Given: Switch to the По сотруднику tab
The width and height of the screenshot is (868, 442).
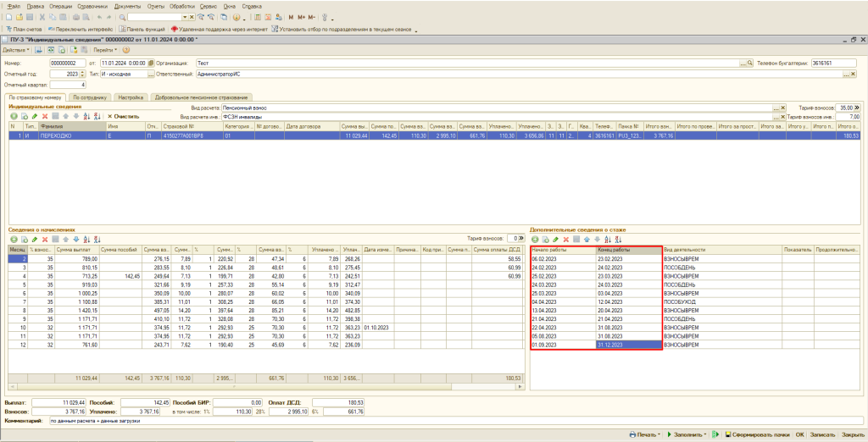Looking at the screenshot, I should pyautogui.click(x=90, y=97).
